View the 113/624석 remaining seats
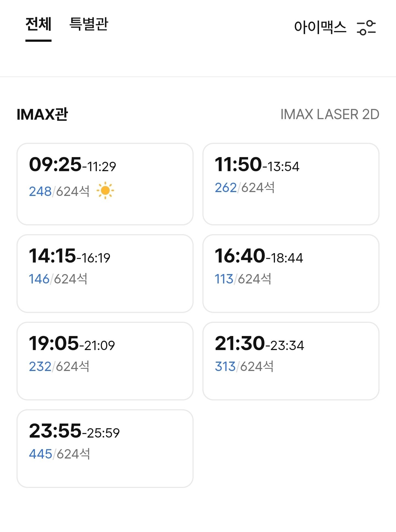Image resolution: width=396 pixels, height=532 pixels. point(243,279)
